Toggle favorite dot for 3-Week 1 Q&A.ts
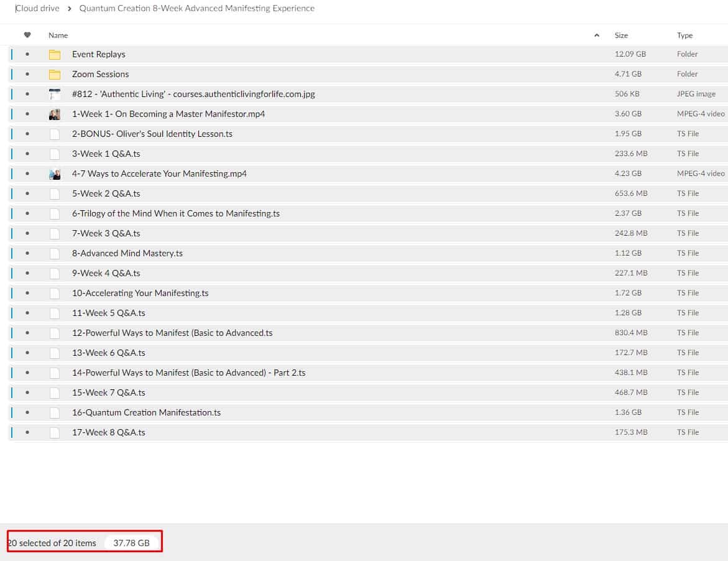The height and width of the screenshot is (561, 728). [27, 154]
